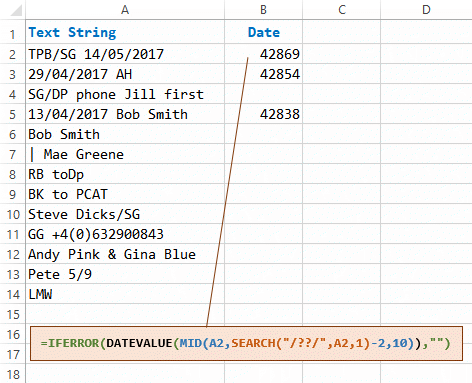Select cell 'LMW'
Viewport: 472px width, 383px height.
[x=125, y=294]
